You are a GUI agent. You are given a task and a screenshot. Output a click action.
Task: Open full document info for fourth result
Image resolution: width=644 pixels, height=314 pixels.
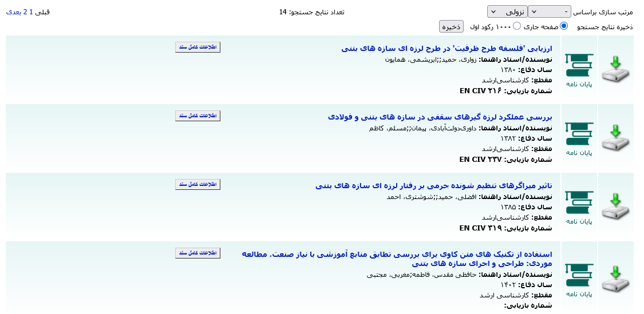[x=197, y=253]
